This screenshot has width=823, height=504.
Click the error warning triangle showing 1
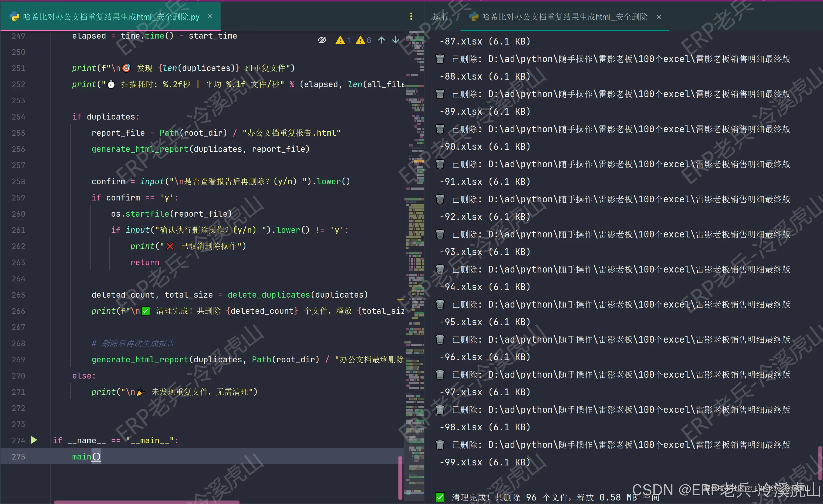click(340, 40)
